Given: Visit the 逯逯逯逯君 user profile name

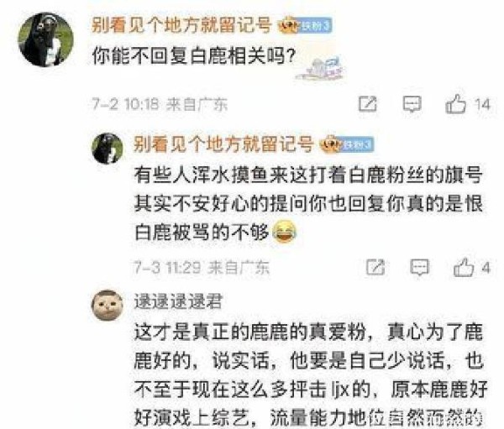Looking at the screenshot, I should [x=178, y=301].
